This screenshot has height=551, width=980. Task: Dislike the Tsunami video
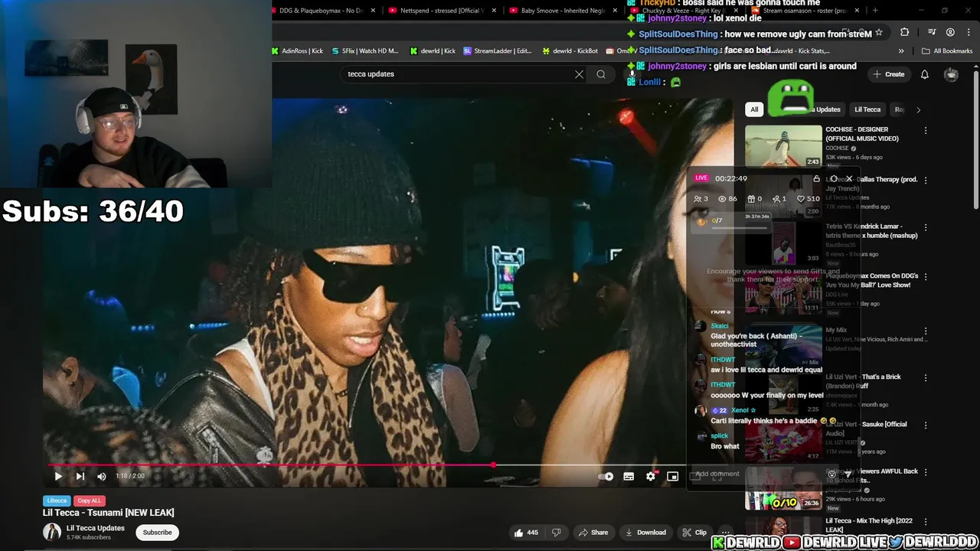pos(557,533)
